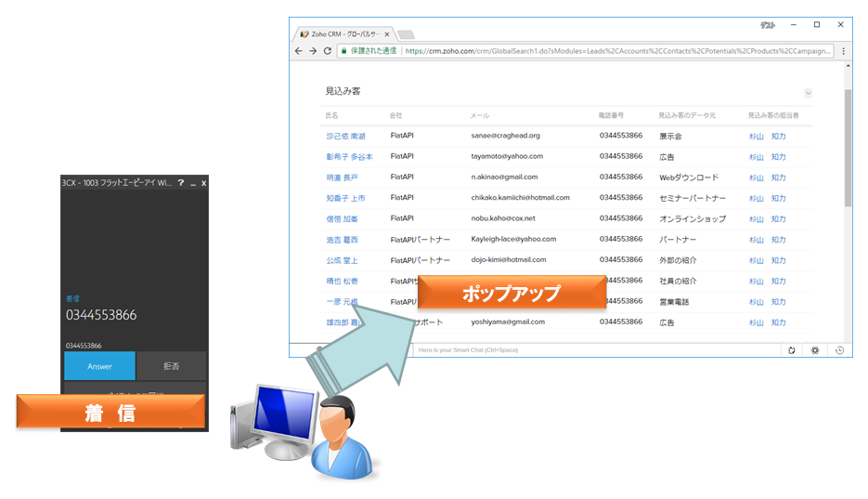The image size is (868, 499).
Task: Go forward with the browser forward arrow
Action: point(313,51)
